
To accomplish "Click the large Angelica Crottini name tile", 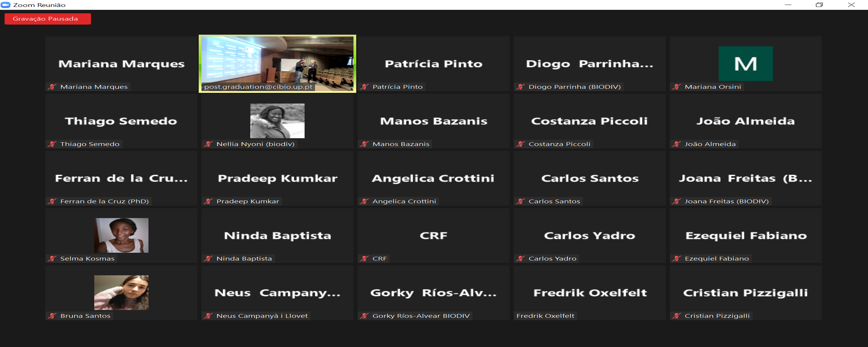I will pyautogui.click(x=433, y=178).
